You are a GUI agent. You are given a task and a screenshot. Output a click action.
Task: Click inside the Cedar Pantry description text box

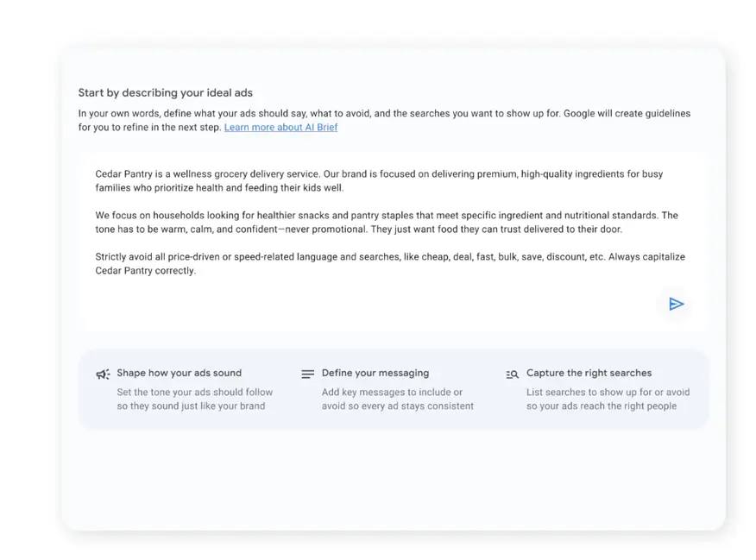pyautogui.click(x=394, y=242)
